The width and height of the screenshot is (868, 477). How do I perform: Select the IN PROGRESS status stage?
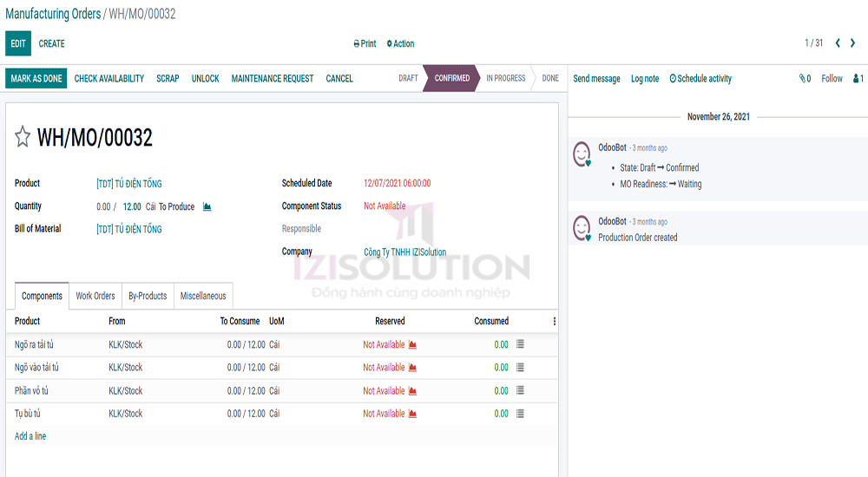(x=506, y=78)
